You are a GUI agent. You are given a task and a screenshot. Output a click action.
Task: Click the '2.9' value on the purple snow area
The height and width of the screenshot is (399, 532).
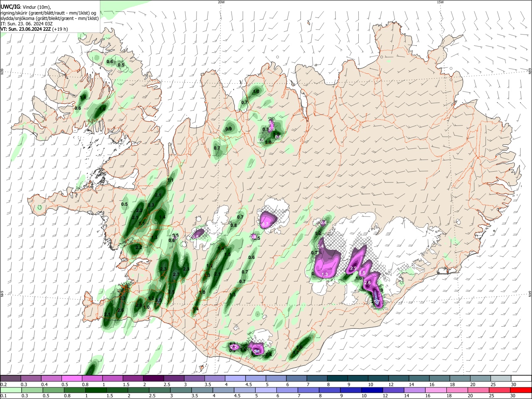[354, 268]
